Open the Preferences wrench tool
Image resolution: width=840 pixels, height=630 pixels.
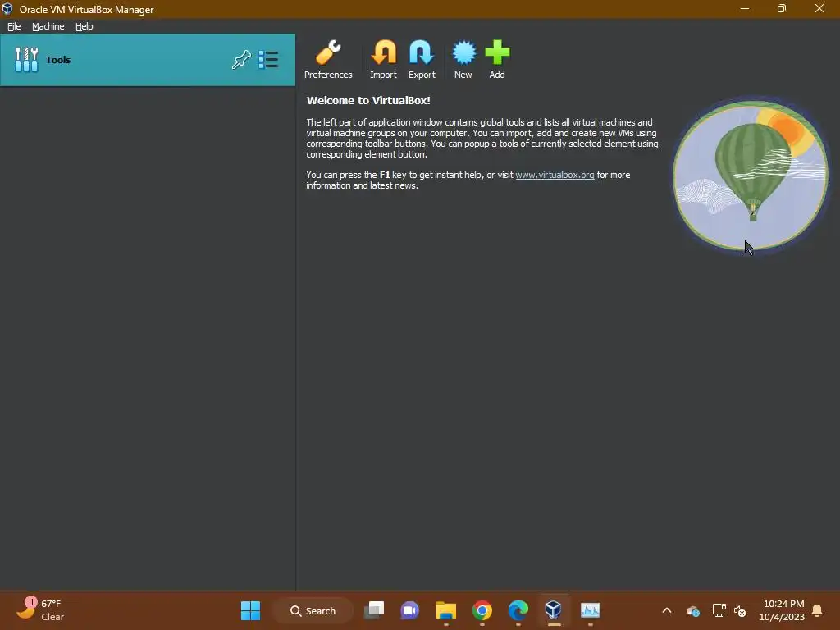pyautogui.click(x=328, y=59)
